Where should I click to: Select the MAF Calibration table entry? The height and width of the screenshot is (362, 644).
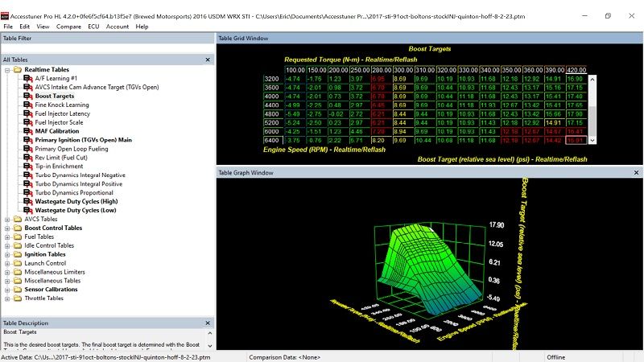[x=56, y=131]
